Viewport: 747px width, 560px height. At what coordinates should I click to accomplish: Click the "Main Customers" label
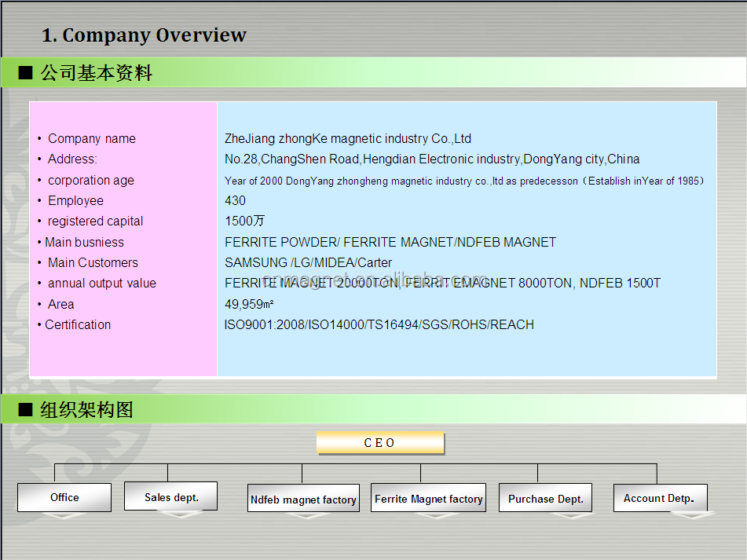93,263
